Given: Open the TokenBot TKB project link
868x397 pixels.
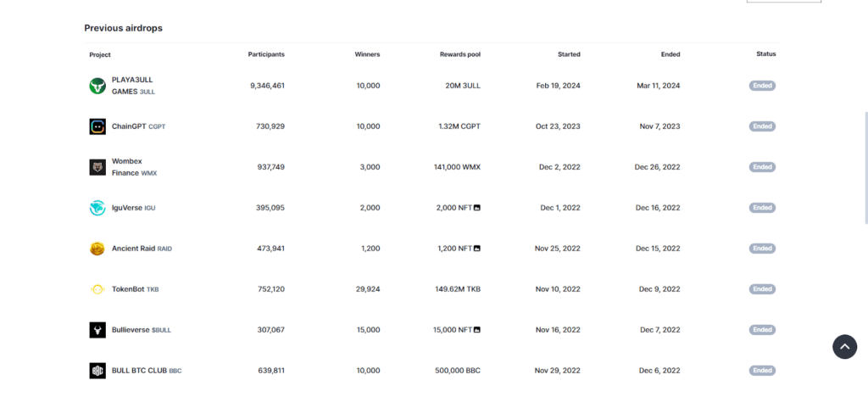Looking at the screenshot, I should [x=135, y=289].
